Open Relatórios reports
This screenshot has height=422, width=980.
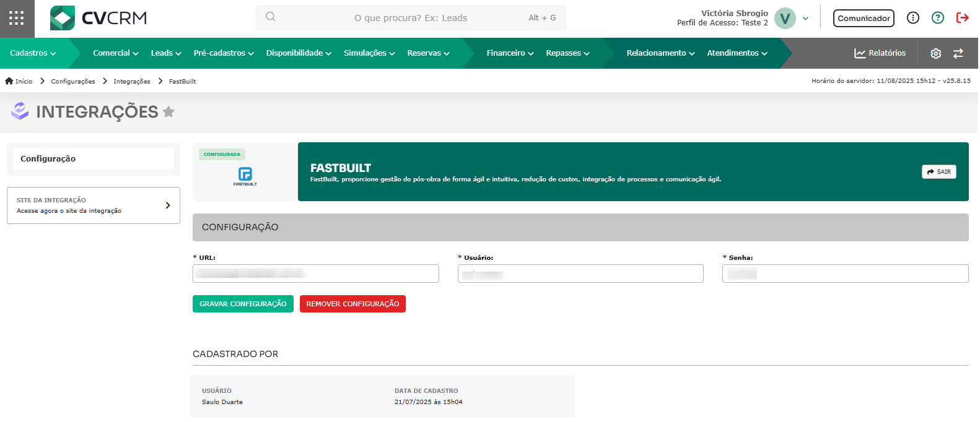(880, 53)
